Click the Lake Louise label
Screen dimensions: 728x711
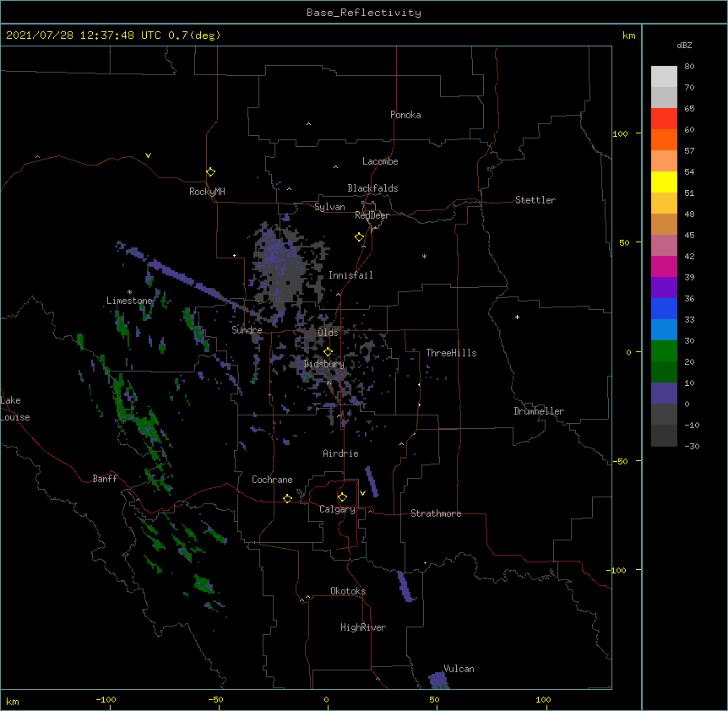(15, 409)
